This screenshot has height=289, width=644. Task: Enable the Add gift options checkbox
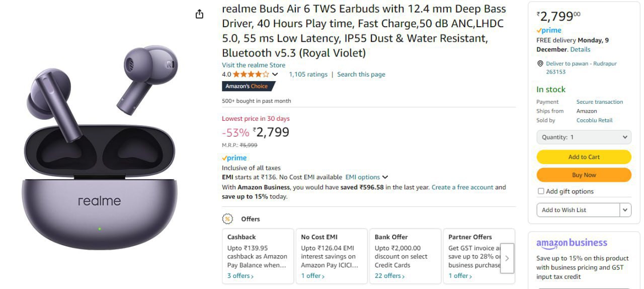pyautogui.click(x=541, y=191)
